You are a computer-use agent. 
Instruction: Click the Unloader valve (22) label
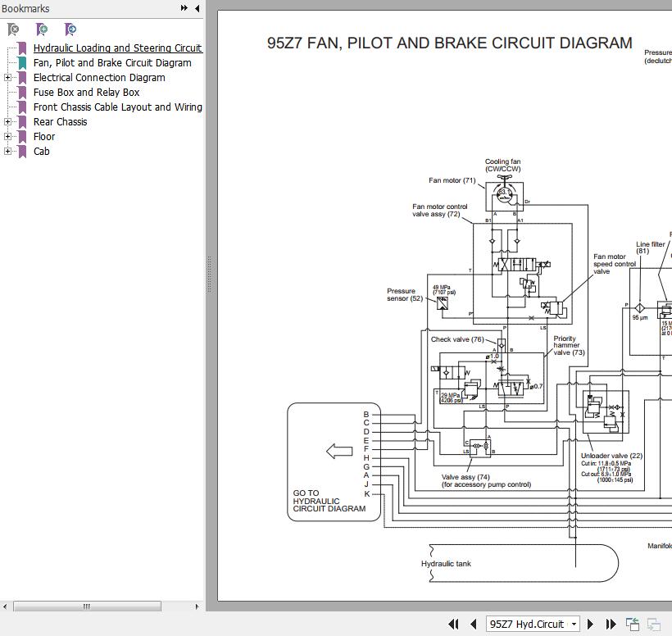tap(611, 456)
